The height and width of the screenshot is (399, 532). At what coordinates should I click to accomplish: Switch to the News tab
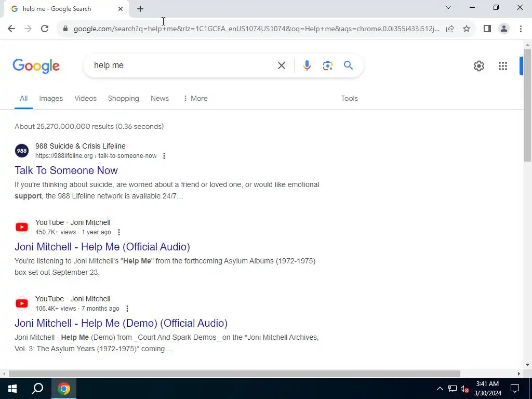(159, 98)
